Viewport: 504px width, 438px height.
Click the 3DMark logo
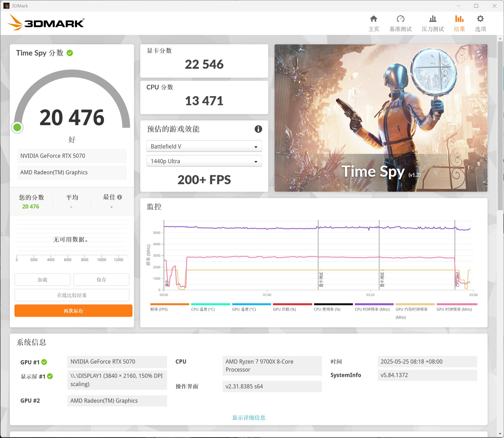tap(46, 23)
